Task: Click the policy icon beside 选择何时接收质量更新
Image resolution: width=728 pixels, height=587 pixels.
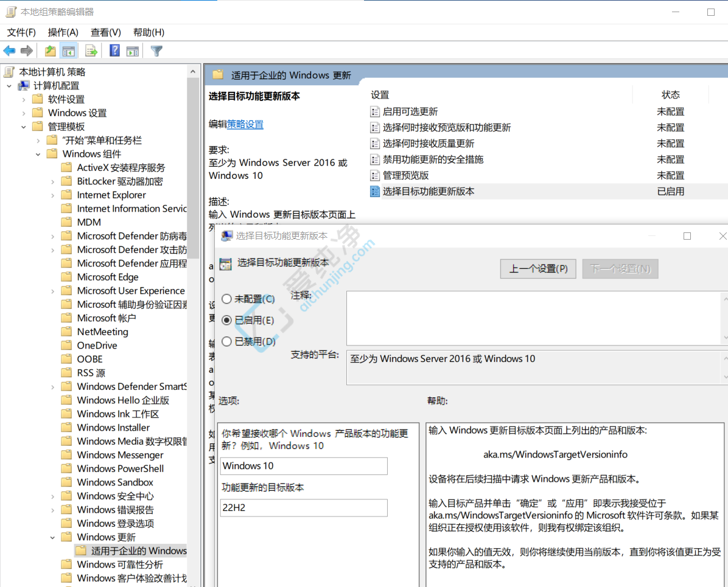Action: pyautogui.click(x=375, y=144)
